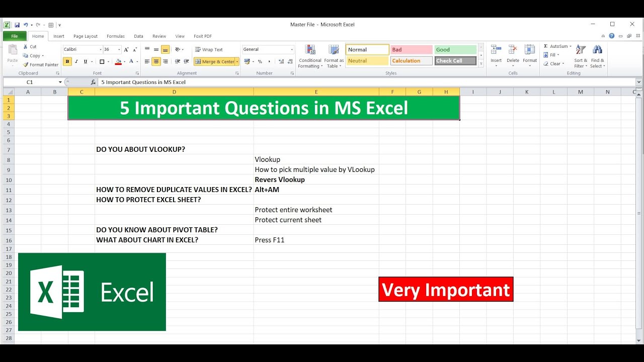Open the font name dropdown Calibri

point(100,49)
